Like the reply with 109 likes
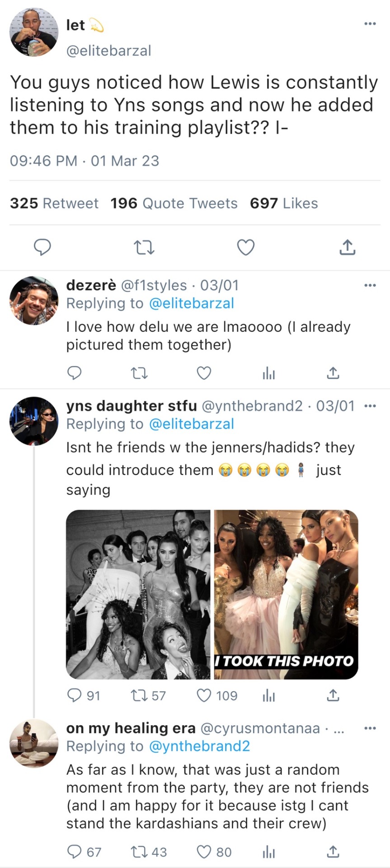Screen dimensions: 390x868 point(204,695)
